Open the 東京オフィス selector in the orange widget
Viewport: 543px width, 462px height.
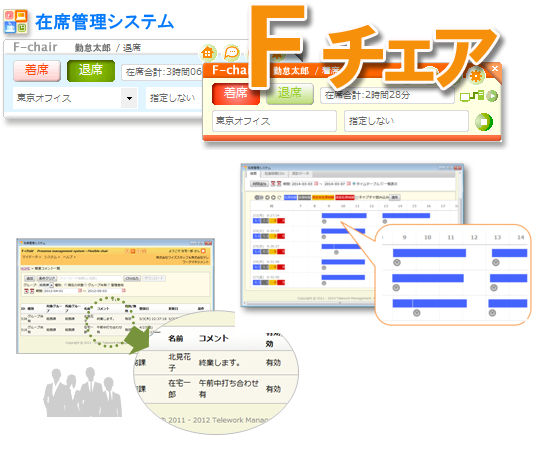(x=274, y=121)
